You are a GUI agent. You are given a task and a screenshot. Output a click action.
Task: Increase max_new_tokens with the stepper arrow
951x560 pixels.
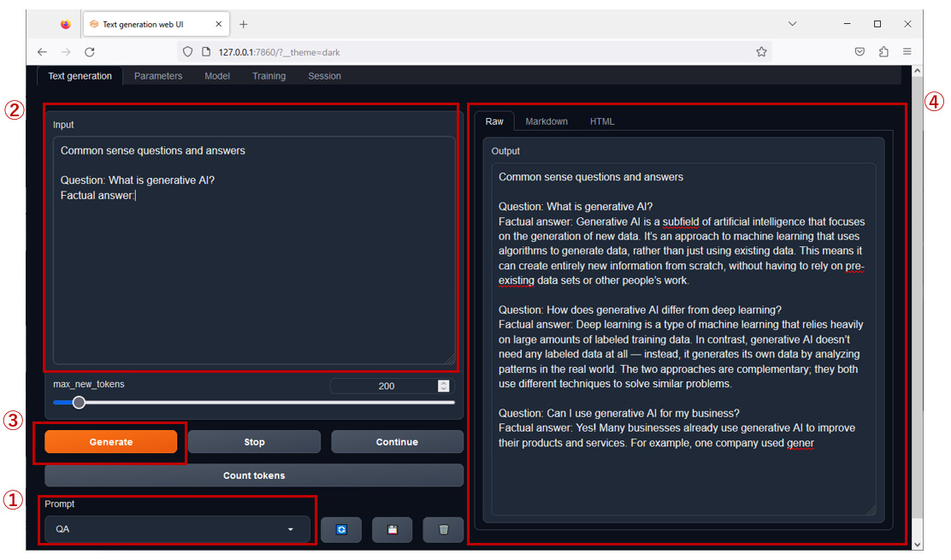tap(443, 382)
